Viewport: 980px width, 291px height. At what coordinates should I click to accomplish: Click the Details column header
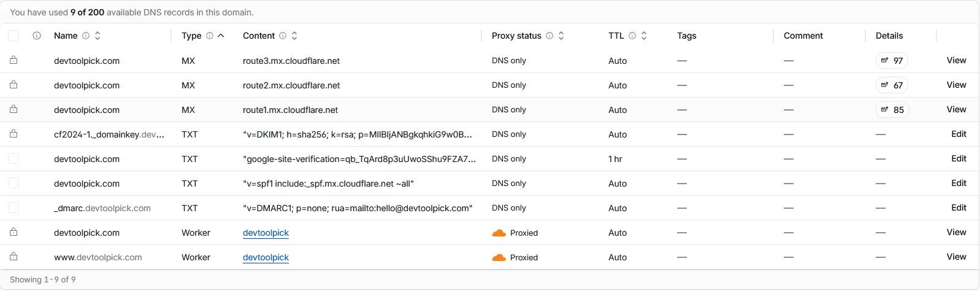[889, 36]
